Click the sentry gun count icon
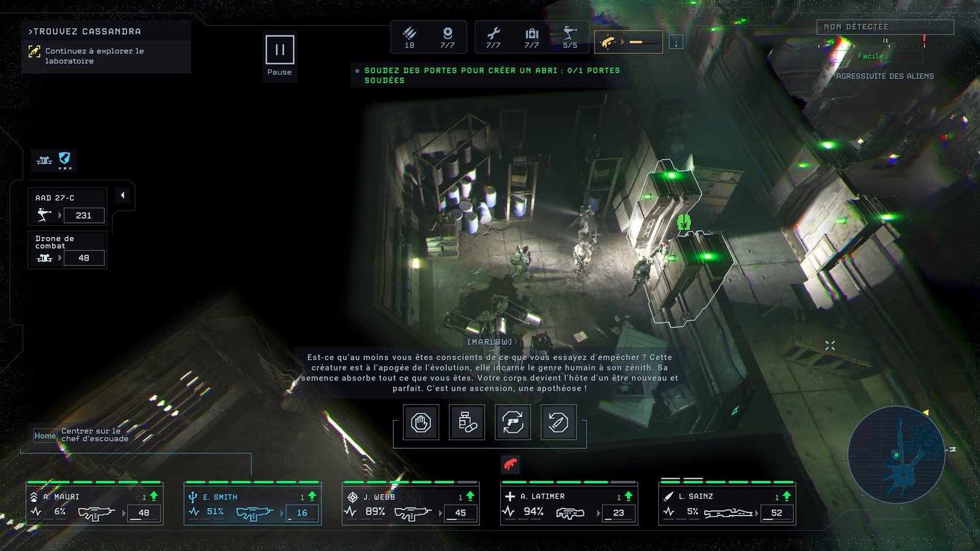The width and height of the screenshot is (980, 551). pyautogui.click(x=570, y=36)
